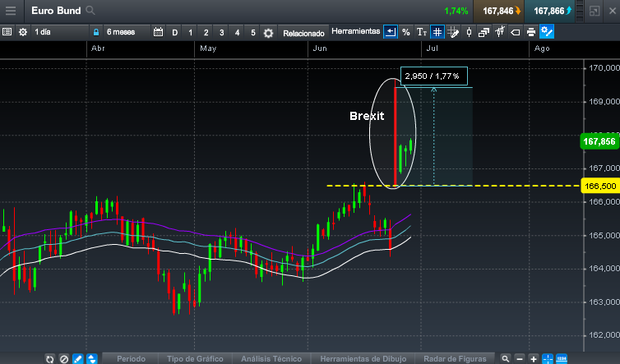The image size is (620, 364).
Task: Open the Análisis Técnico tab
Action: coord(271,359)
